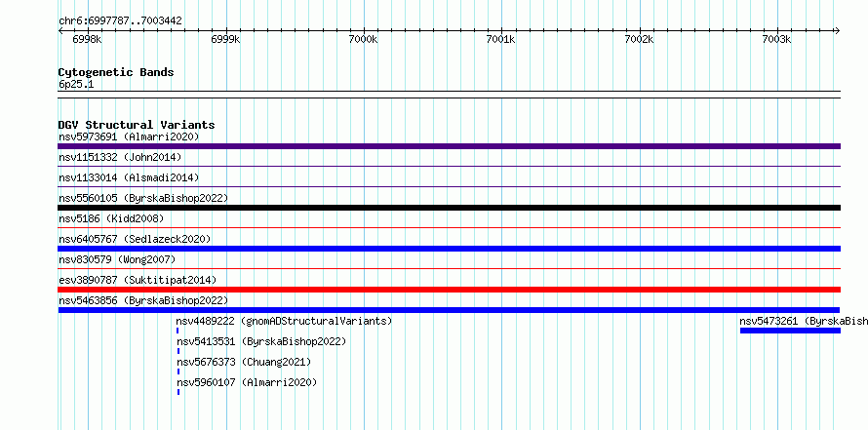Select the nsv5186 (Kidd2008) label
The image size is (868, 430).
click(x=111, y=218)
